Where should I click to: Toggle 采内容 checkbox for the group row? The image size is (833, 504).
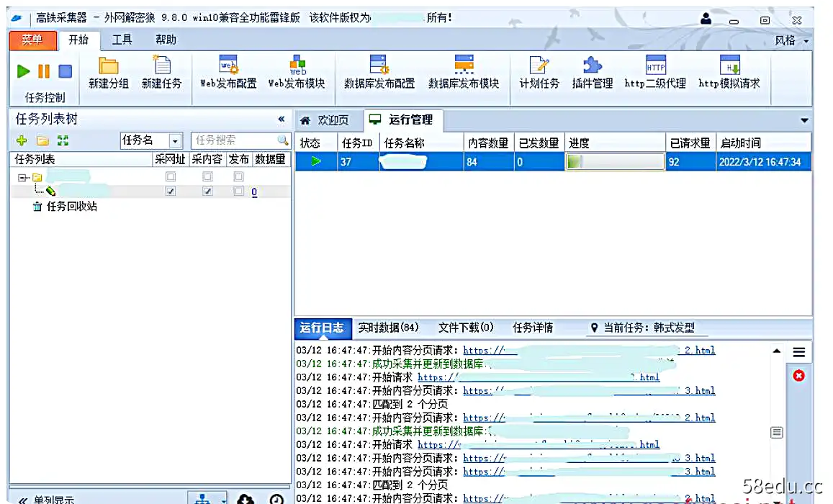click(x=208, y=176)
